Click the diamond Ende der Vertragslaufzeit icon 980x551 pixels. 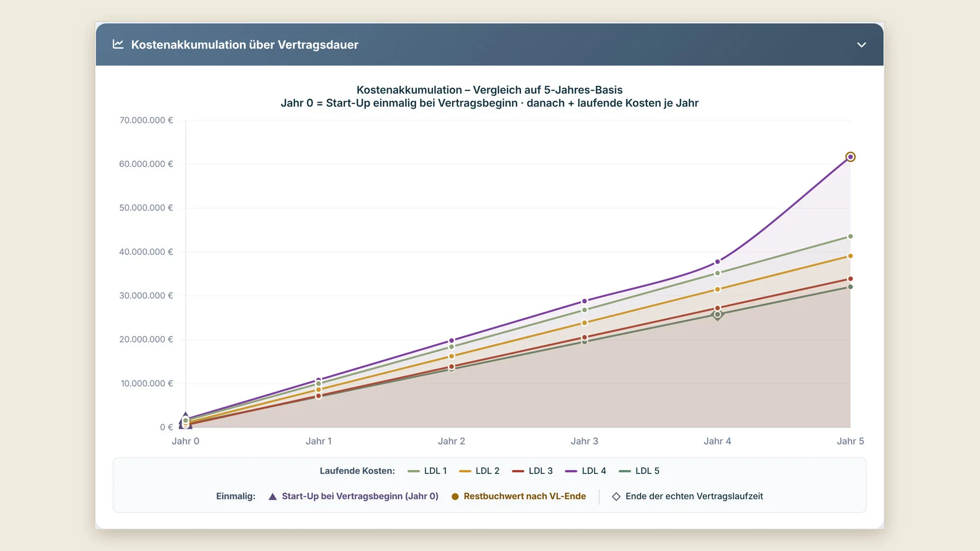point(616,496)
